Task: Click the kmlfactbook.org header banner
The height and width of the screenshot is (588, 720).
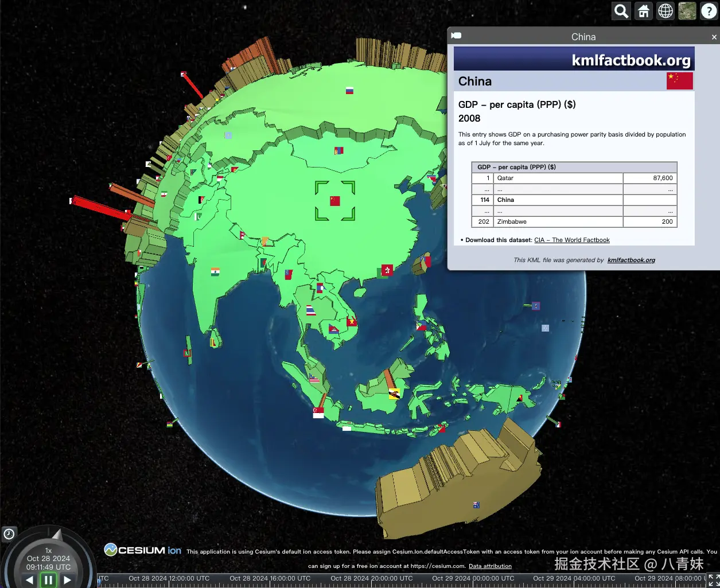Action: (x=574, y=58)
